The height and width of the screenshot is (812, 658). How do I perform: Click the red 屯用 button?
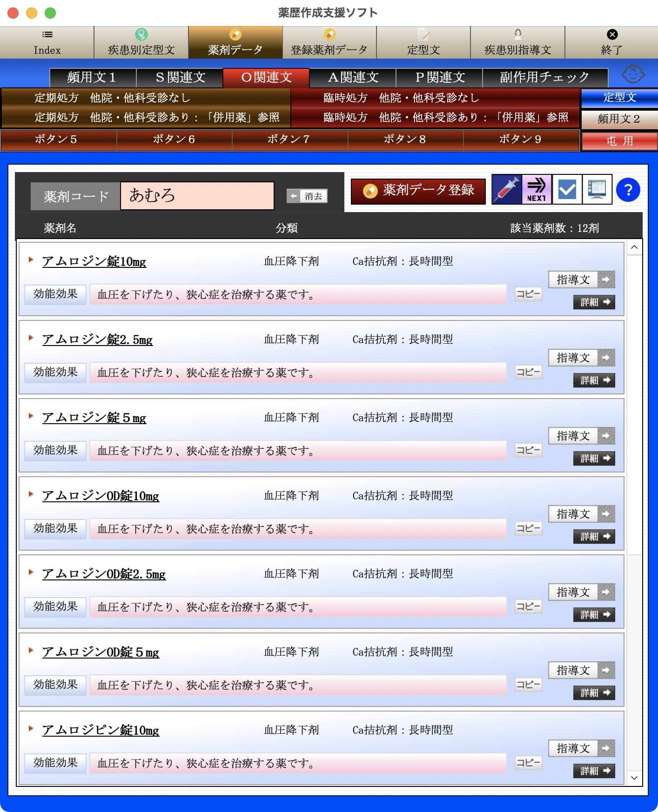pyautogui.click(x=619, y=141)
